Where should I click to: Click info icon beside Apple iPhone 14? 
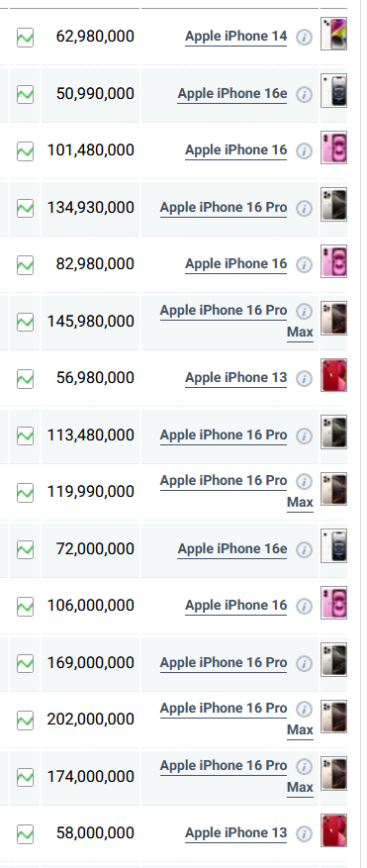tap(304, 37)
